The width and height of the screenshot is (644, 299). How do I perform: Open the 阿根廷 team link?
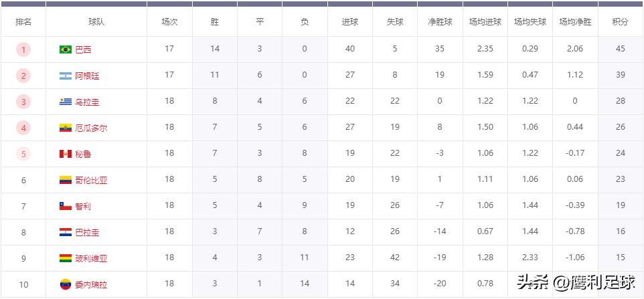point(87,76)
